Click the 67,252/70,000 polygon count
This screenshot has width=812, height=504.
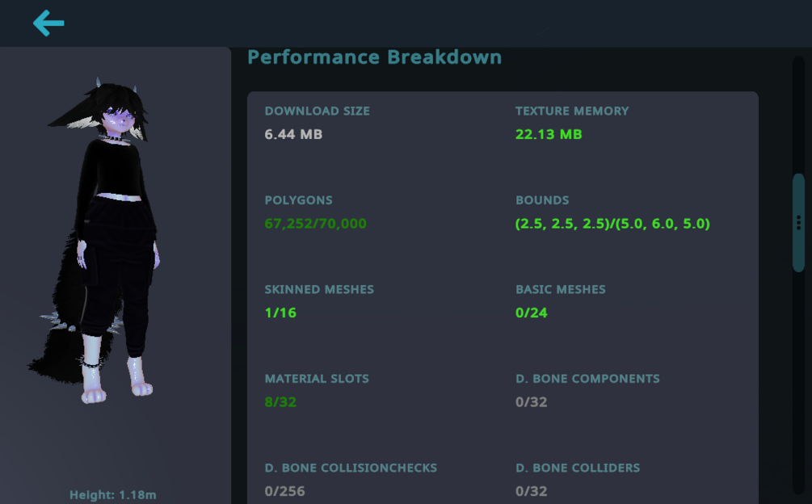click(315, 224)
